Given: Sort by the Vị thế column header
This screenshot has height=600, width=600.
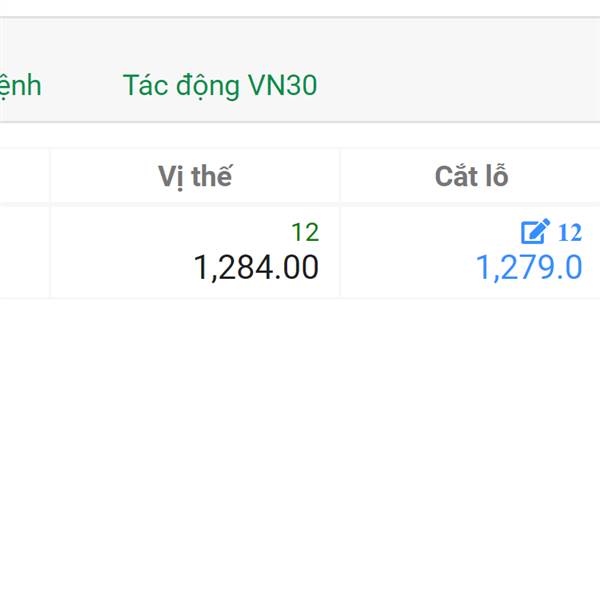Looking at the screenshot, I should click(195, 176).
